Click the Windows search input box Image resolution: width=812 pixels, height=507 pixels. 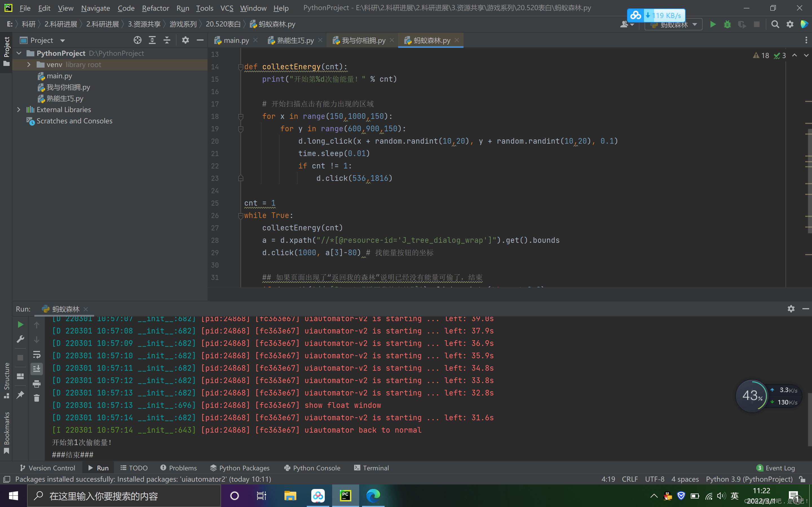(123, 496)
